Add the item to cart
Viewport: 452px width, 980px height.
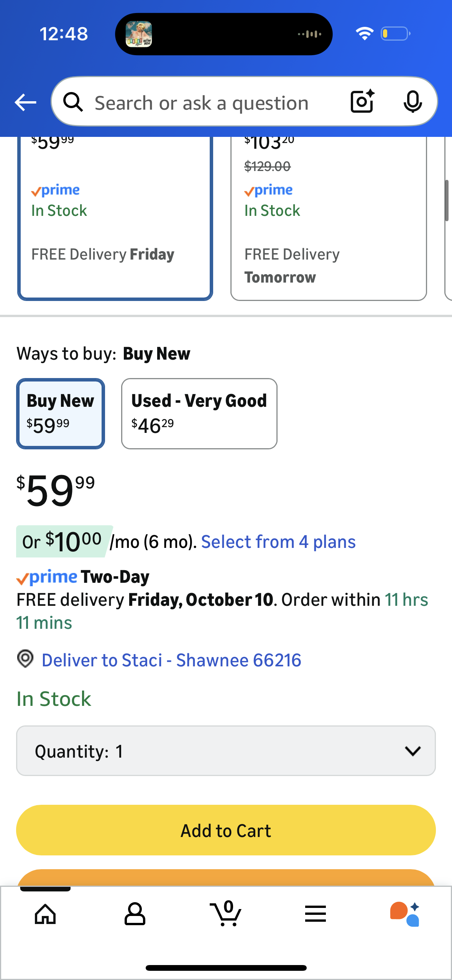pyautogui.click(x=226, y=830)
